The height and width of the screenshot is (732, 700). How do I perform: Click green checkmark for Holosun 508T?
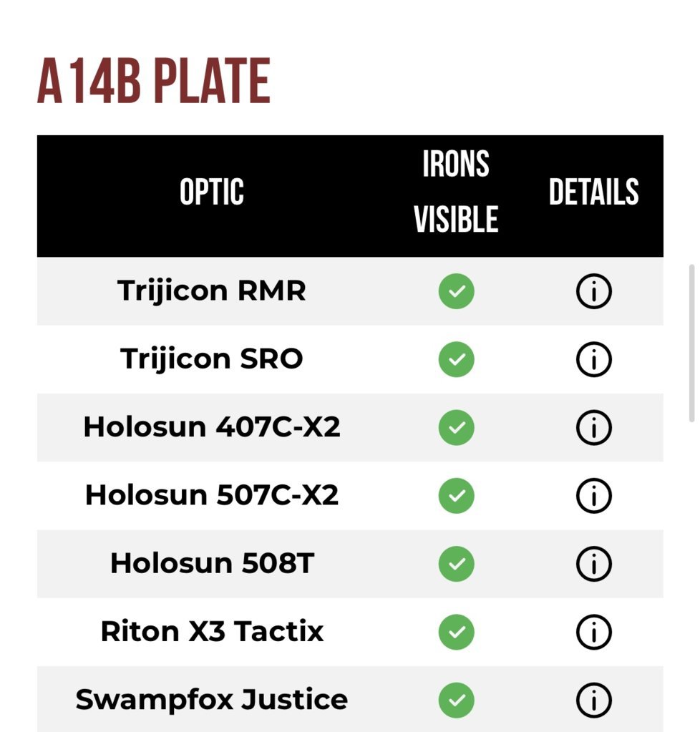pyautogui.click(x=456, y=564)
